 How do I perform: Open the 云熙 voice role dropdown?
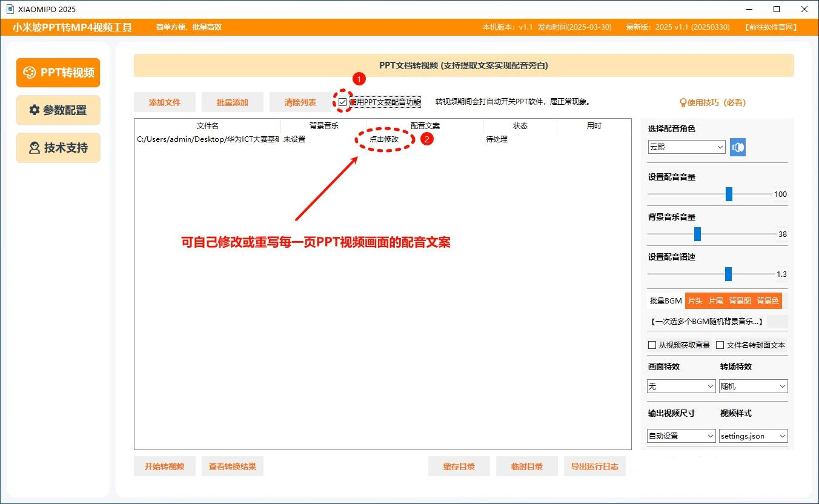pos(686,147)
